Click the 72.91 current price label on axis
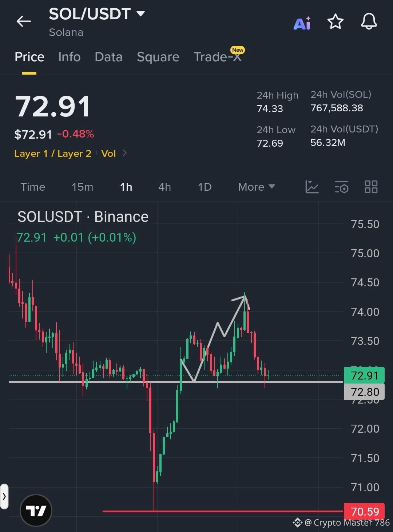The height and width of the screenshot is (532, 393). point(364,375)
